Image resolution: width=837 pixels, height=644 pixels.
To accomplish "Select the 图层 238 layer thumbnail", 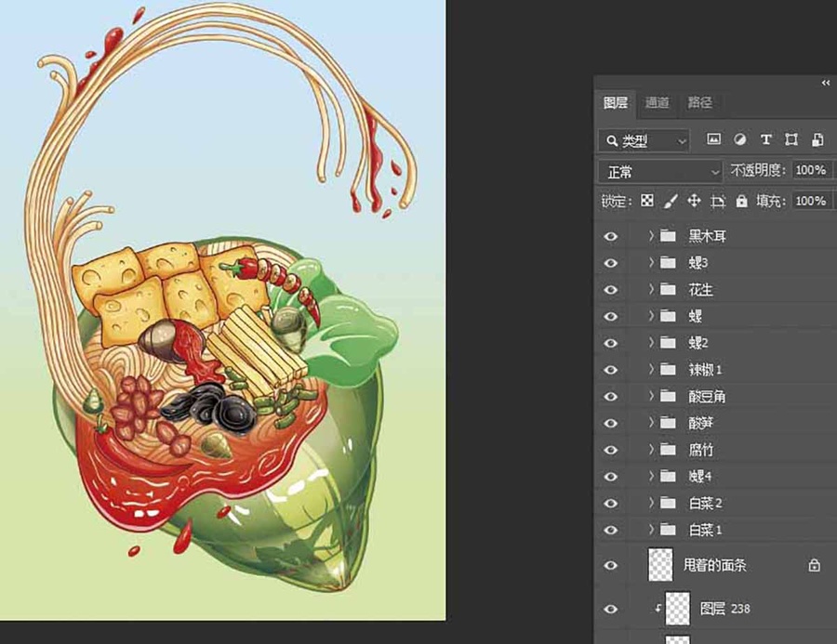I will tap(677, 609).
